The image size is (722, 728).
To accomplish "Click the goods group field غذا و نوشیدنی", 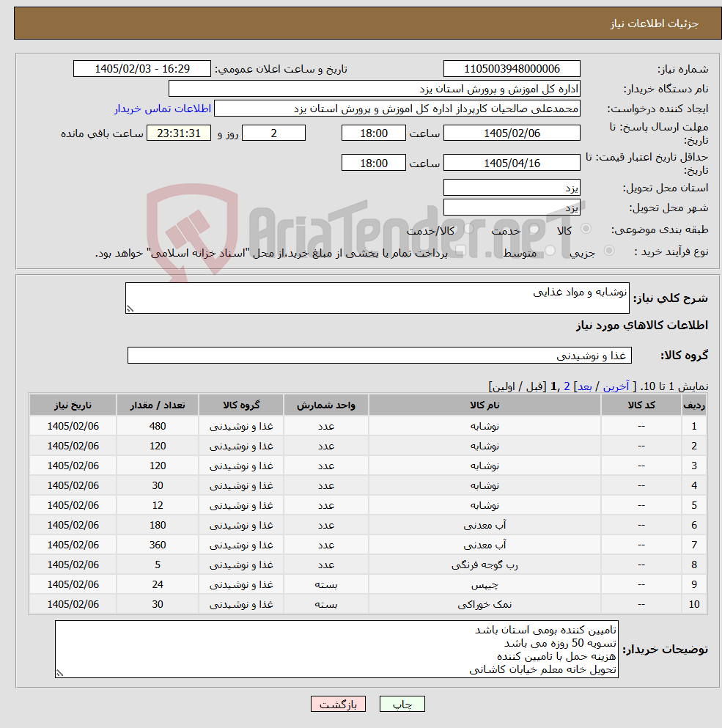I will (x=380, y=355).
